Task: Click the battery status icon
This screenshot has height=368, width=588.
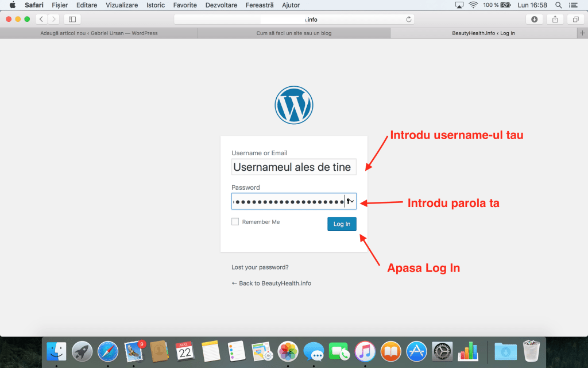Action: (505, 5)
